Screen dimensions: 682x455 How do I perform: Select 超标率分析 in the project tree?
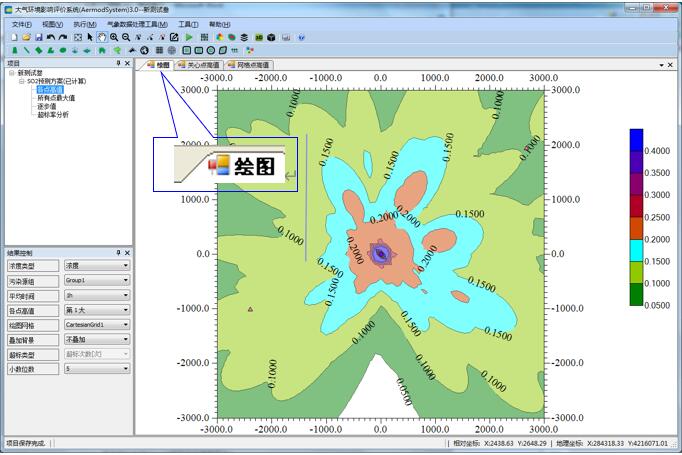pyautogui.click(x=53, y=114)
